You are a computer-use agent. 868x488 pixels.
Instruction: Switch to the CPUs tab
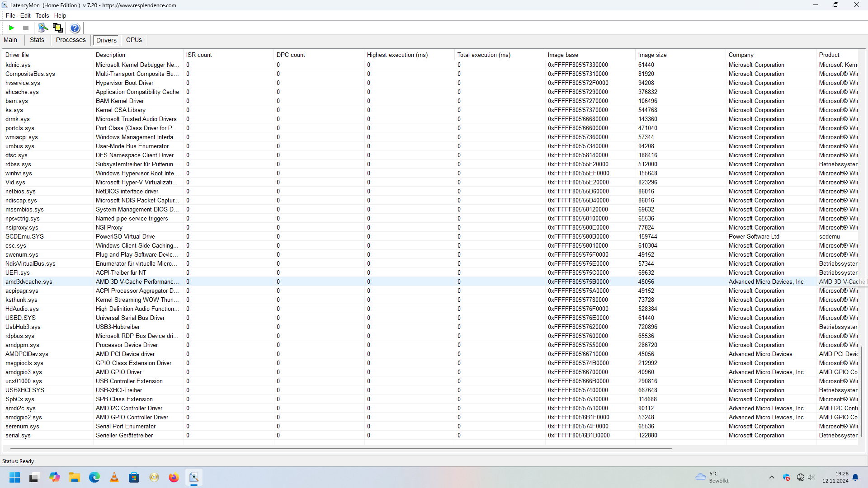(134, 40)
